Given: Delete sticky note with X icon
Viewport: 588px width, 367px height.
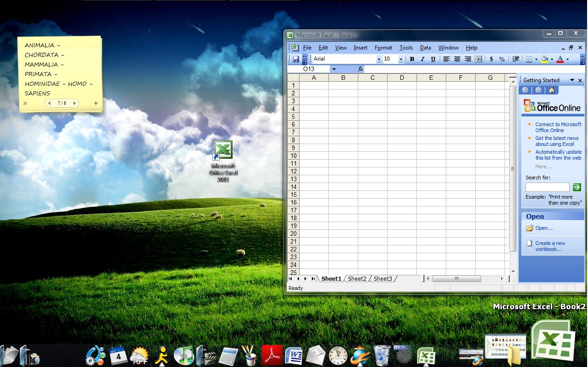Looking at the screenshot, I should [25, 103].
